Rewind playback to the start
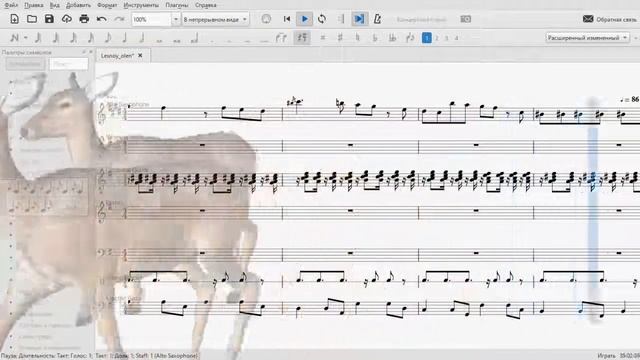 click(287, 19)
